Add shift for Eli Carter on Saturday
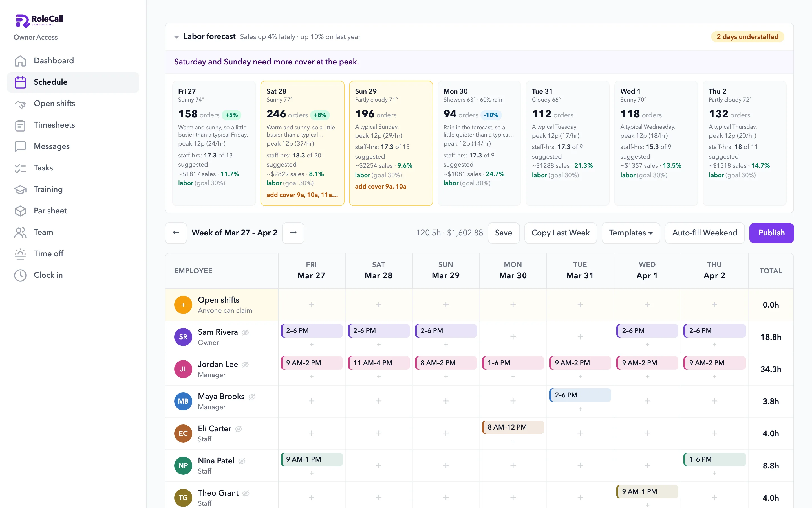This screenshot has width=812, height=508. point(379,433)
